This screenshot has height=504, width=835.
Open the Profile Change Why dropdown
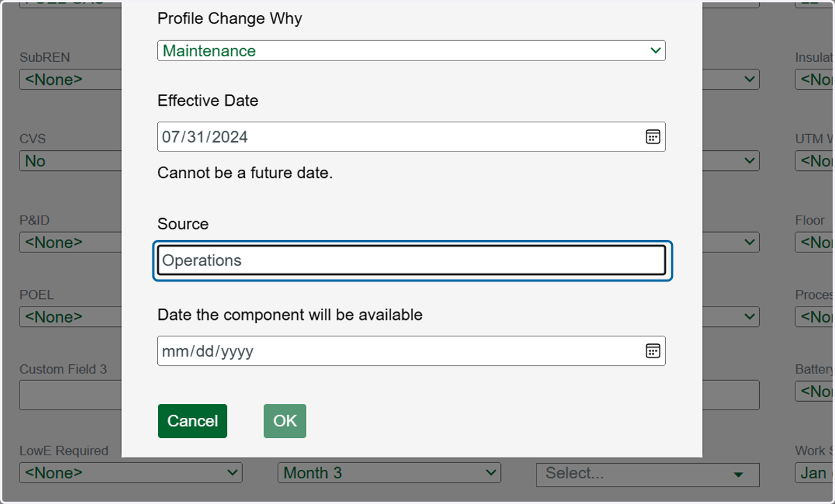click(411, 51)
